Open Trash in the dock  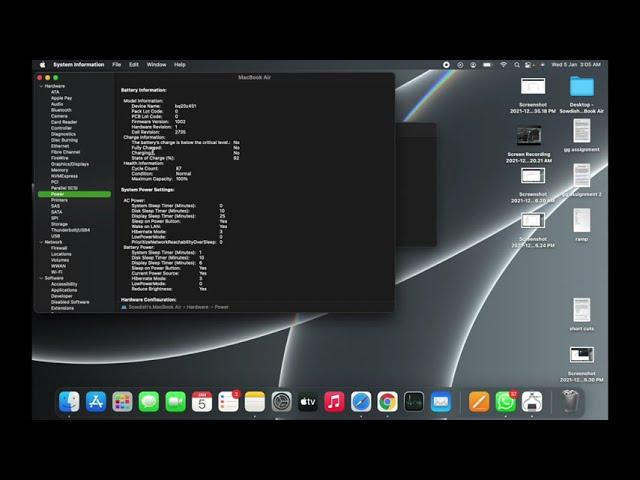coord(570,402)
